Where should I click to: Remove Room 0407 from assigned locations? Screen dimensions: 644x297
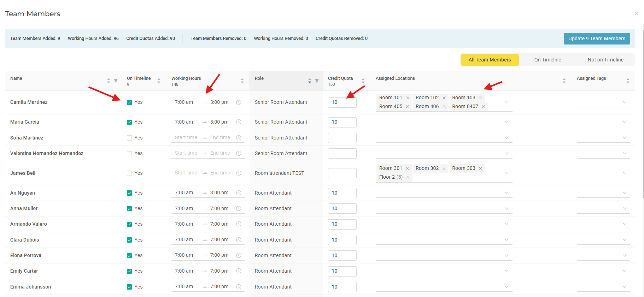(484, 107)
